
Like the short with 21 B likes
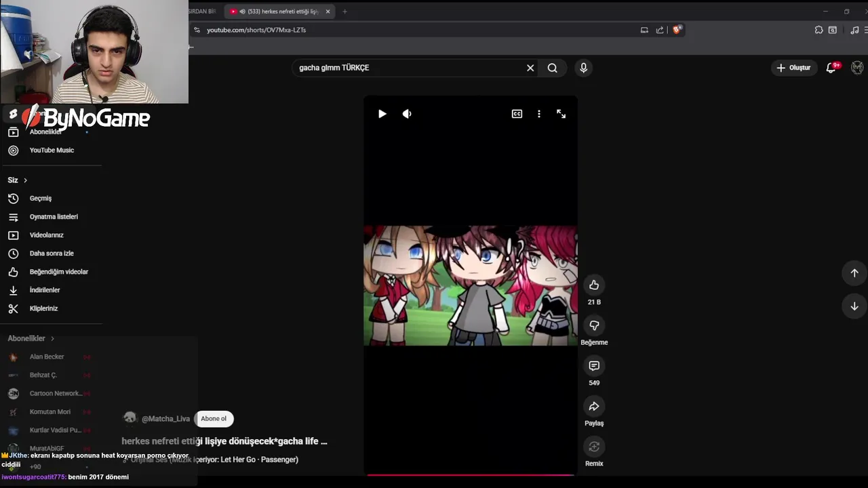point(594,285)
